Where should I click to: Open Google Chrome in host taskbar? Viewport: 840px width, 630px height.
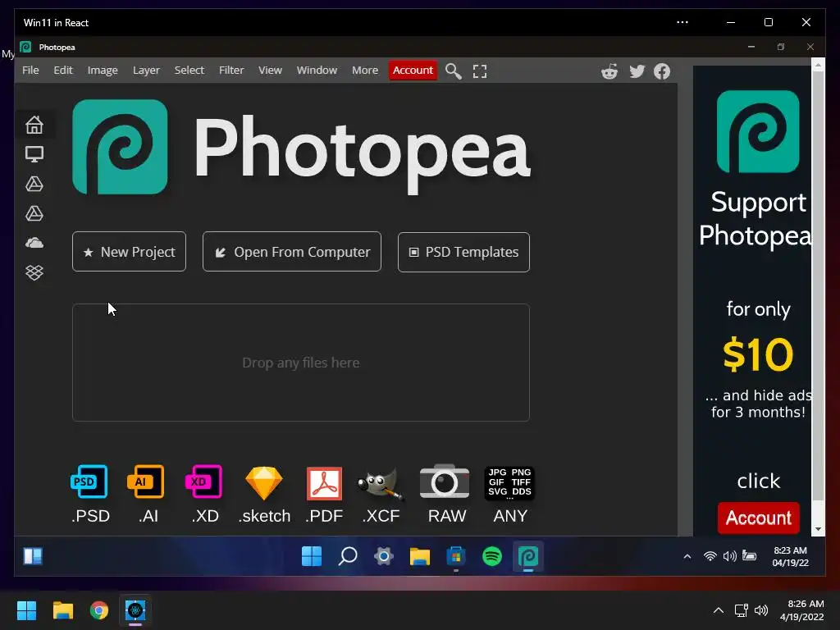[98, 610]
